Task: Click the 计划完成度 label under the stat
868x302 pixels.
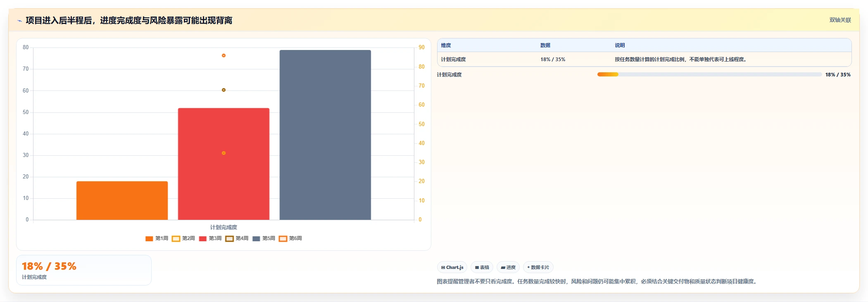Action: 34,277
